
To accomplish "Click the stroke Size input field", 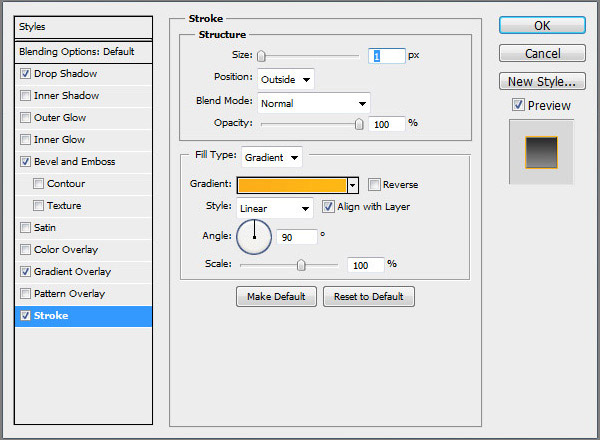I will point(386,57).
